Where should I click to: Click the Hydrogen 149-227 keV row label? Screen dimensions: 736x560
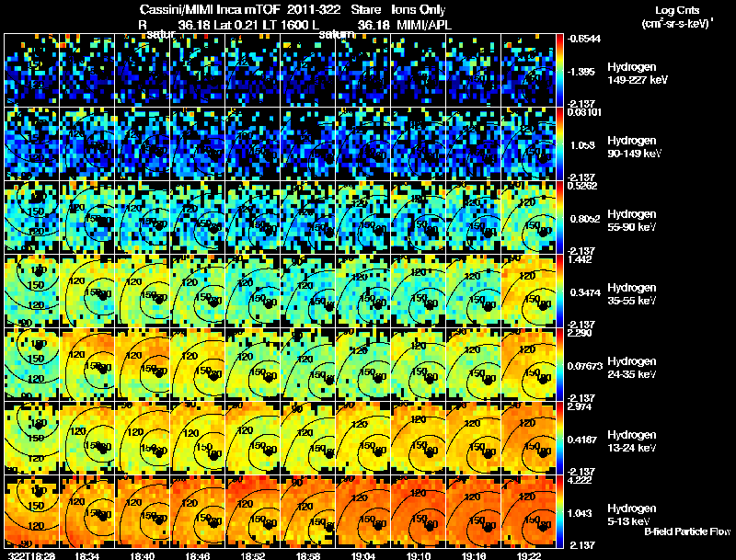coord(638,74)
